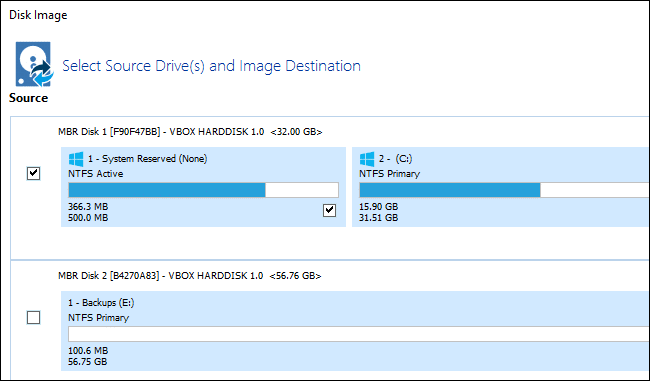Screen dimensions: 650x381
Task: Click the System Reserved usage bar
Action: click(x=204, y=190)
